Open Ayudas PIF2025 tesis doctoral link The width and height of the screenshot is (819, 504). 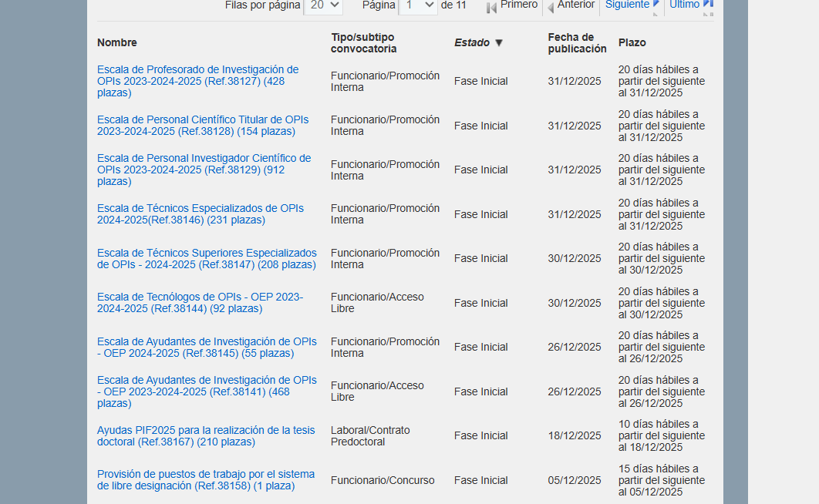[x=206, y=435]
